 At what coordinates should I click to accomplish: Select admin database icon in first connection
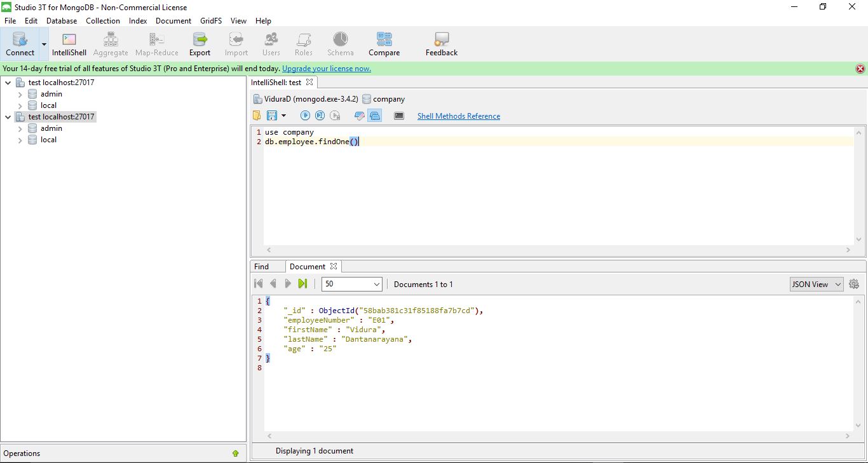(32, 94)
